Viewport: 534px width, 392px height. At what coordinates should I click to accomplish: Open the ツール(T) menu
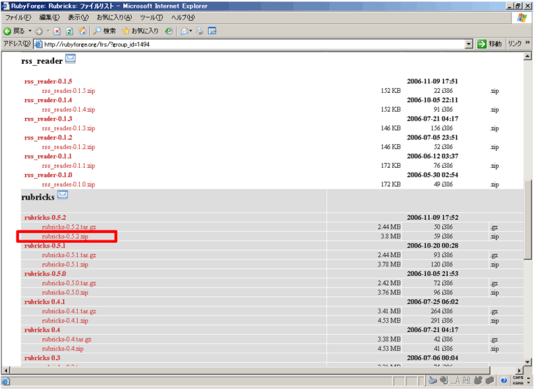pos(151,17)
